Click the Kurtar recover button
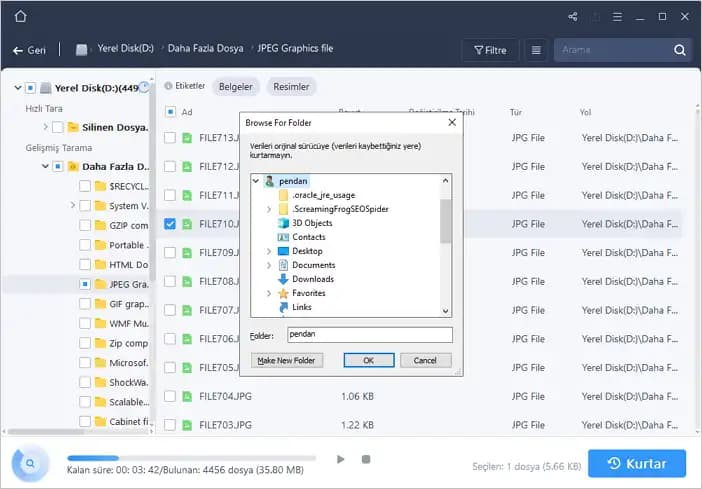702x489 pixels. coord(637,464)
